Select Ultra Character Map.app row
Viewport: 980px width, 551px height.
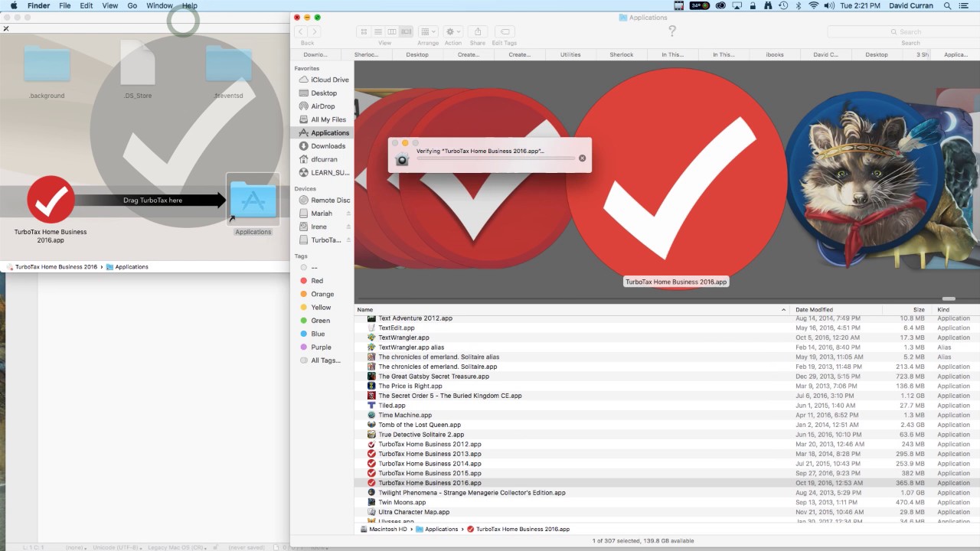667,512
